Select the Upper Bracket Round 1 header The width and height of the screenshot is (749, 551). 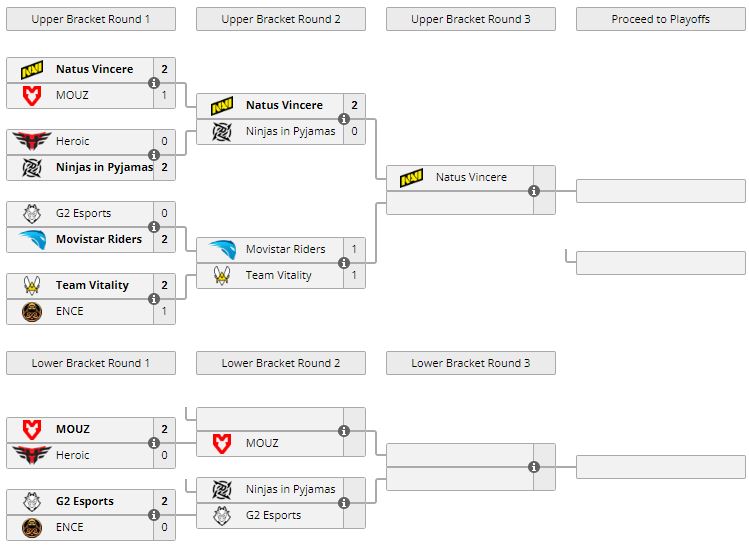click(91, 19)
